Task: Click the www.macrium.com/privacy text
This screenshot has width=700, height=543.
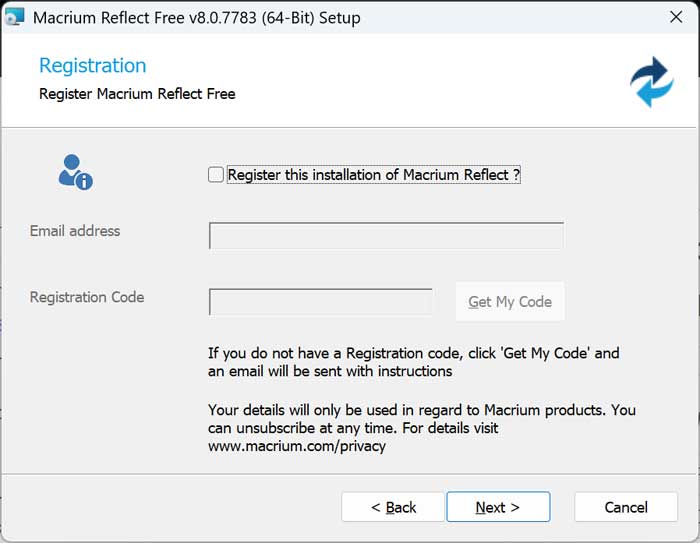Action: [x=297, y=446]
